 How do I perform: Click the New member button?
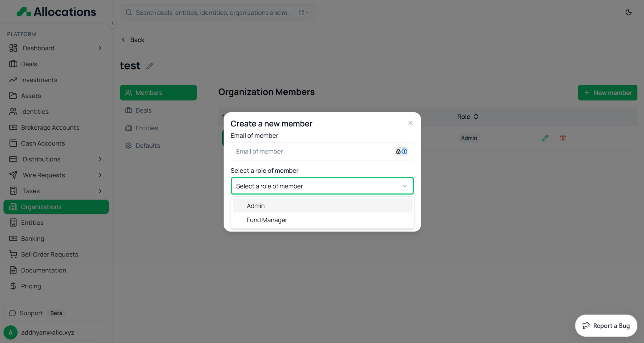click(x=607, y=93)
